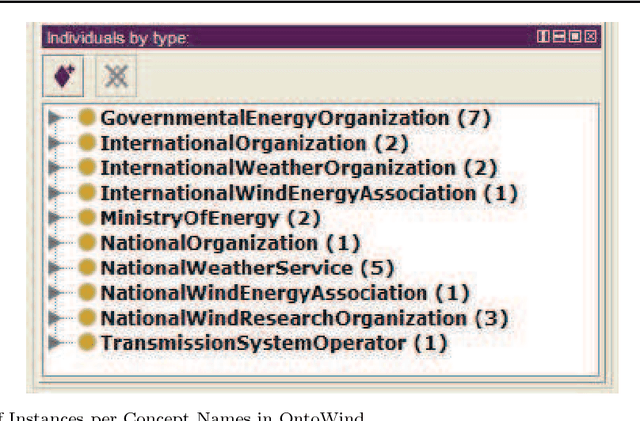Expand the InternationalWindEnergyAssociation node arrow
This screenshot has width=640, height=421.
[56, 193]
